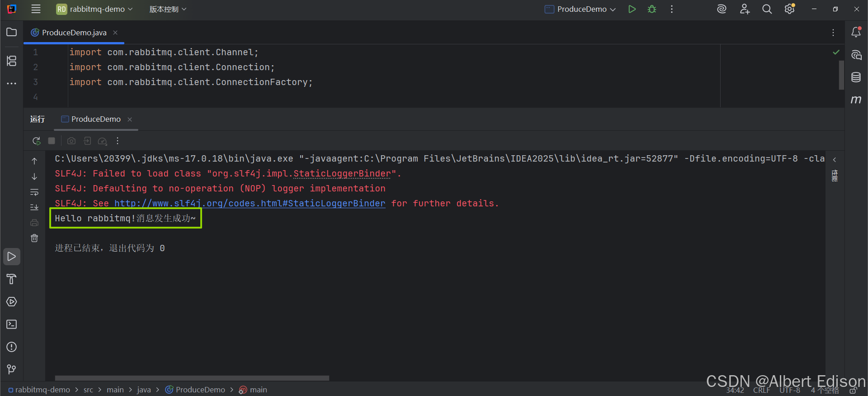This screenshot has height=396, width=868.
Task: Close the ProduceDemo.java editor tab
Action: pyautogui.click(x=115, y=33)
